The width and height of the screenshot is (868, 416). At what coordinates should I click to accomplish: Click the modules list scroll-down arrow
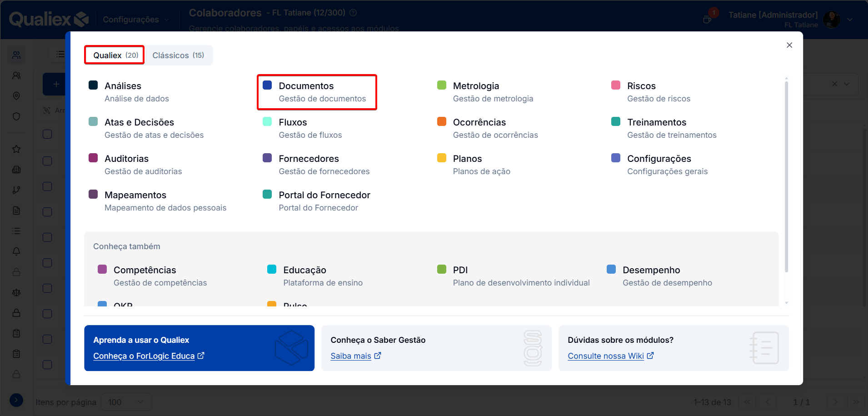coord(786,303)
